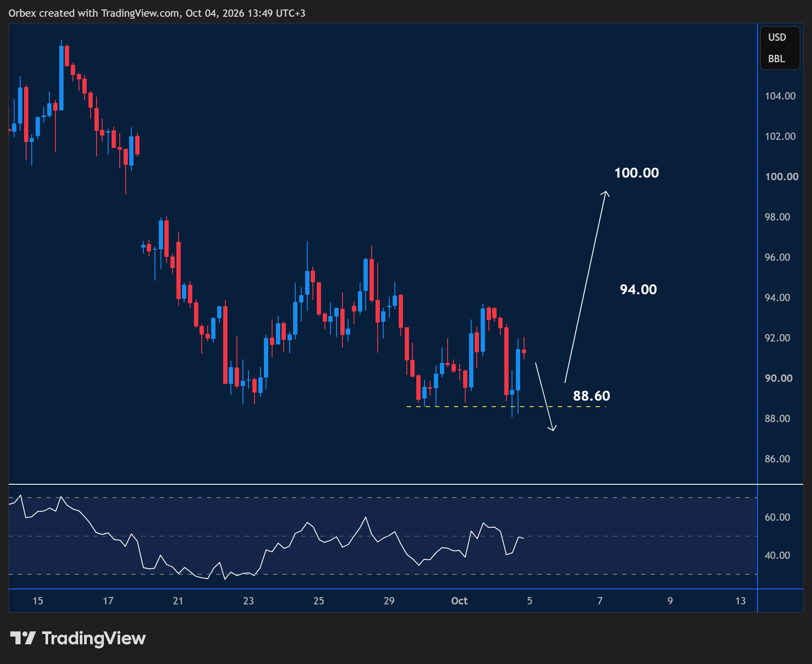Click the 88.00 price axis label
812x664 pixels.
(x=777, y=419)
